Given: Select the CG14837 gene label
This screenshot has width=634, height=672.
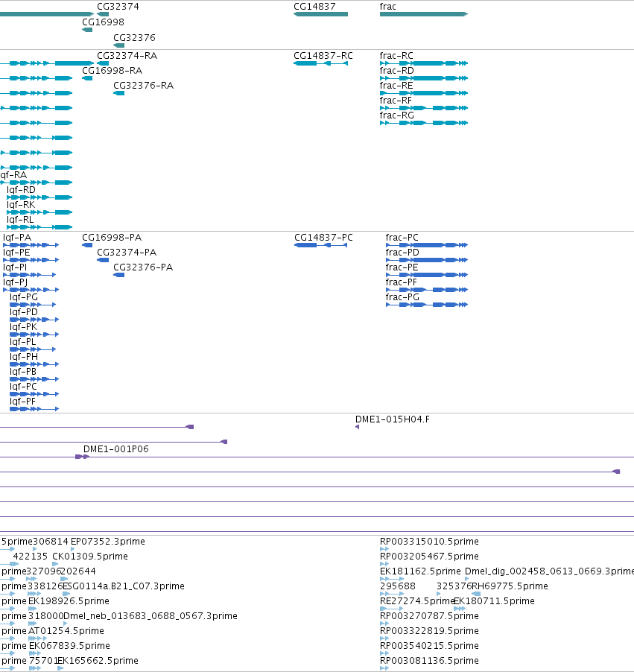Looking at the screenshot, I should click(314, 7).
